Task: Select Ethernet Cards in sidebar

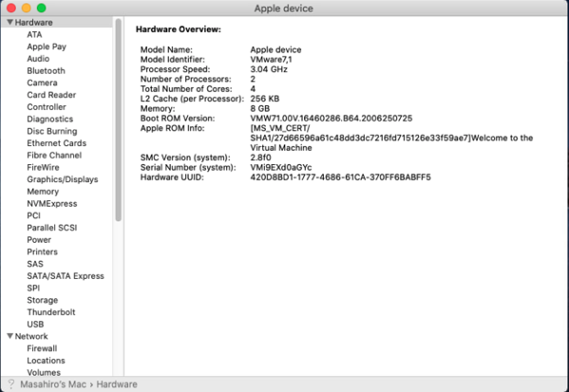Action: click(57, 143)
